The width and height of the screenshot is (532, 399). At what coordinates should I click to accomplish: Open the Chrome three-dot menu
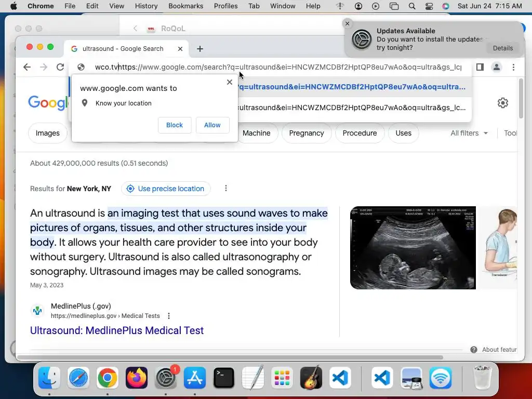(513, 67)
